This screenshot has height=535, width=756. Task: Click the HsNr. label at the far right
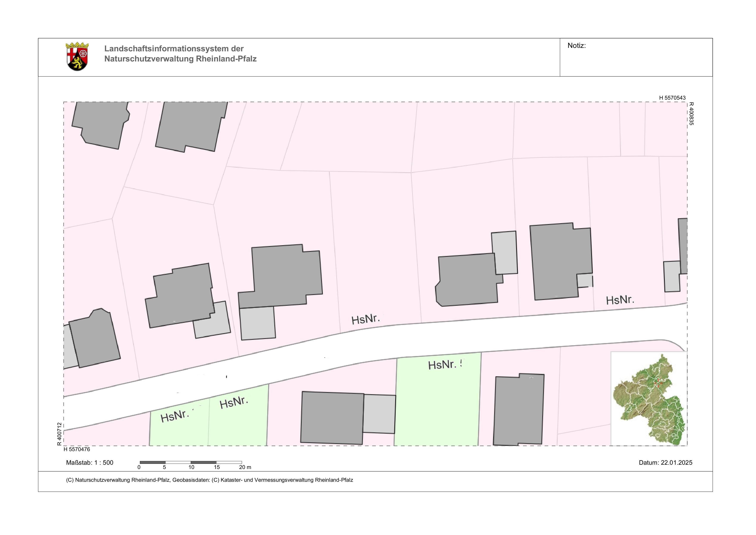(620, 300)
